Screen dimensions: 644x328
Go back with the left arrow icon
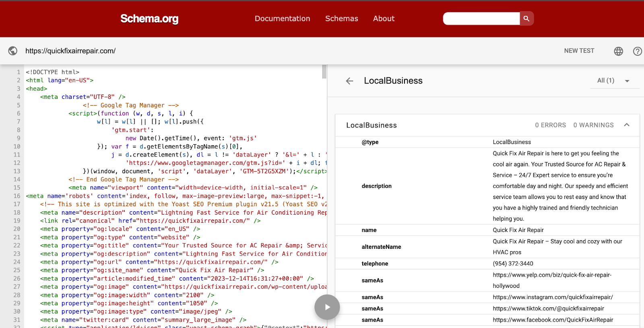349,81
